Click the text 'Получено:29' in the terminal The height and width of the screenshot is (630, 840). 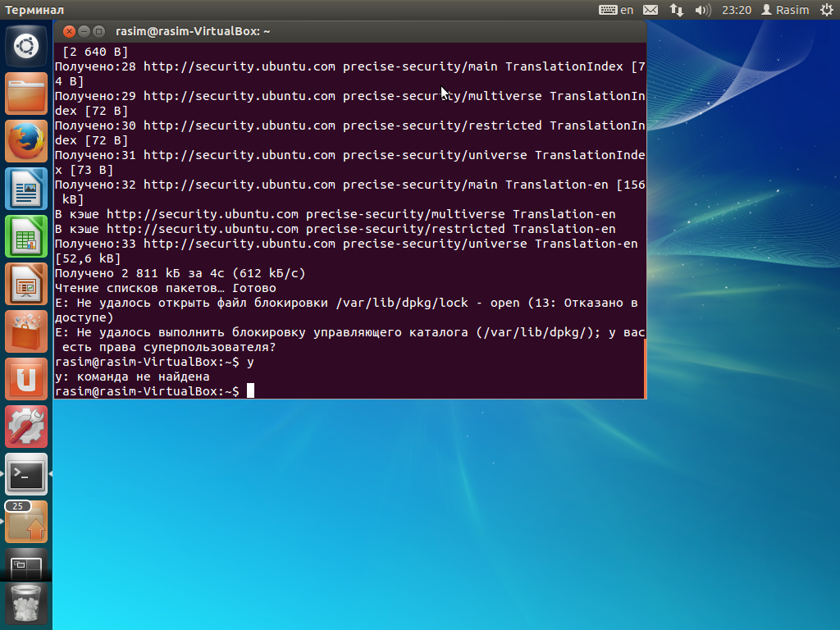pyautogui.click(x=95, y=96)
